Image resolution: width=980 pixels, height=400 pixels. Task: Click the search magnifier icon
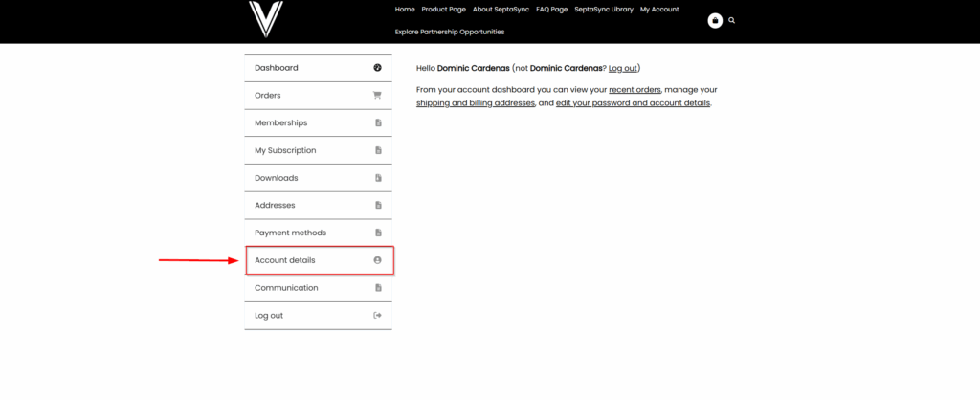pyautogui.click(x=732, y=20)
